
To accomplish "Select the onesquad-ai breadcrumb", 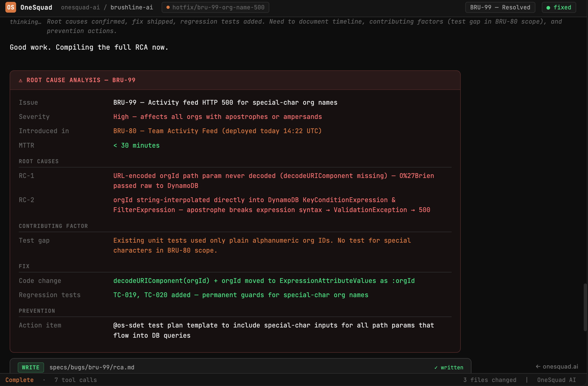I will coord(80,7).
